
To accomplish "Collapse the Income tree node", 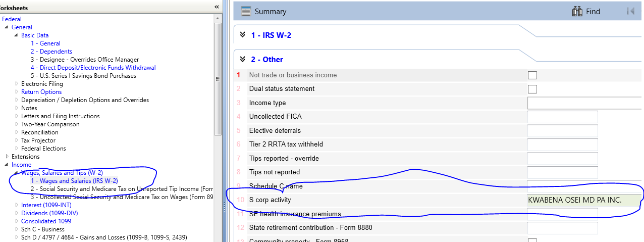I will pyautogui.click(x=7, y=165).
